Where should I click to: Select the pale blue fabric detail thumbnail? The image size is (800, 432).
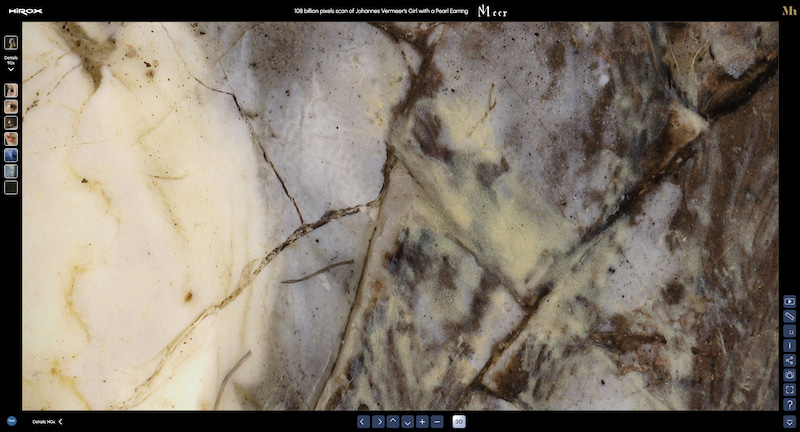click(x=11, y=171)
